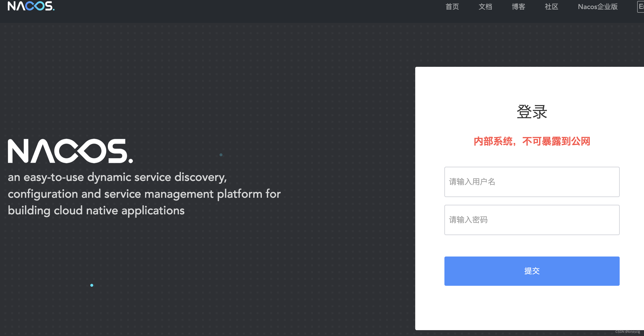Click the 登录 login heading
644x336 pixels.
tap(532, 112)
